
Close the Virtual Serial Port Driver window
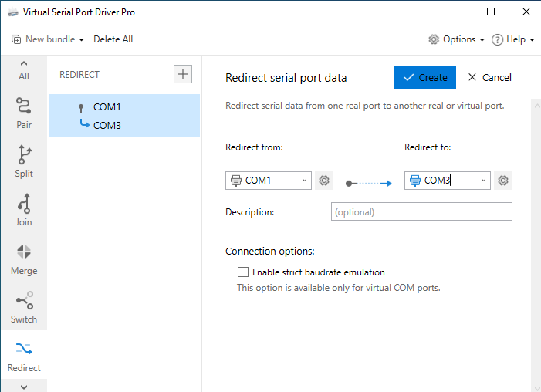pos(526,12)
